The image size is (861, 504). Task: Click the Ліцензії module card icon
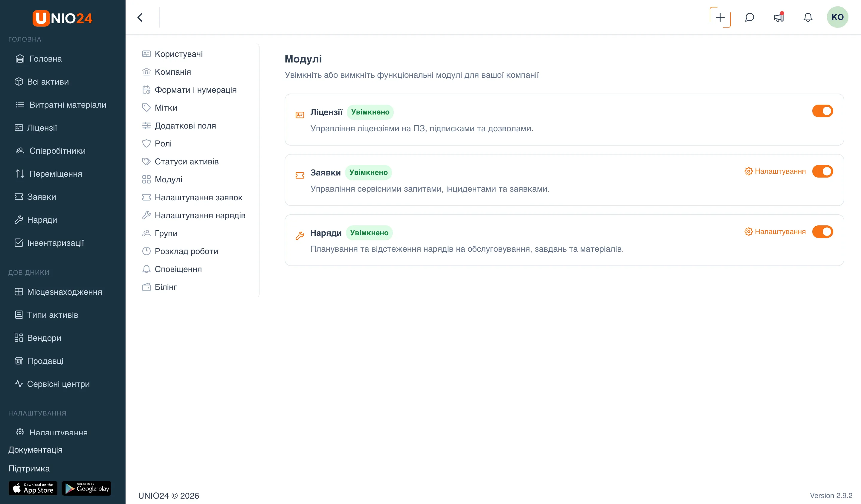(300, 115)
